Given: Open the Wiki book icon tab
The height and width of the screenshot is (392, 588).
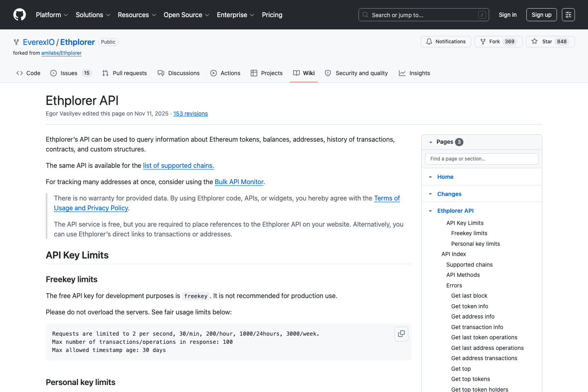Looking at the screenshot, I should (296, 73).
